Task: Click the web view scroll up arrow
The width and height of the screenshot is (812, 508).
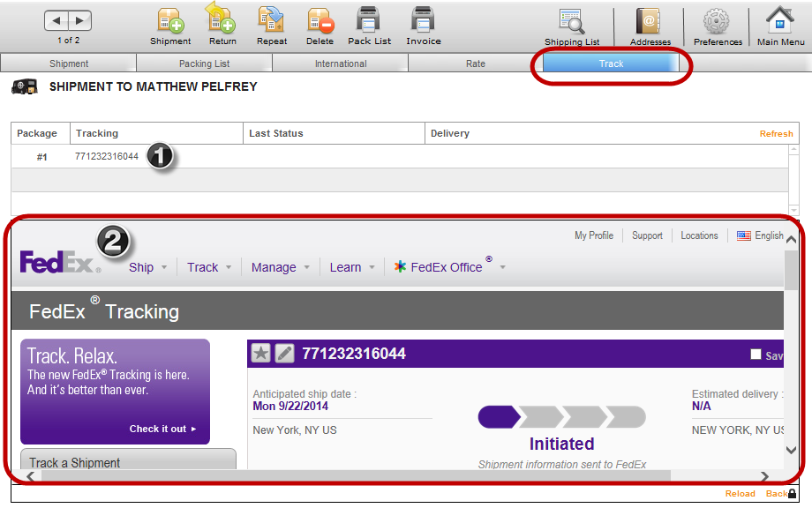Action: click(x=791, y=240)
